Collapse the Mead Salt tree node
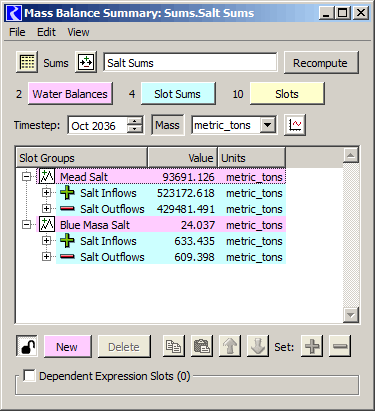The height and width of the screenshot is (411, 375). [x=26, y=177]
